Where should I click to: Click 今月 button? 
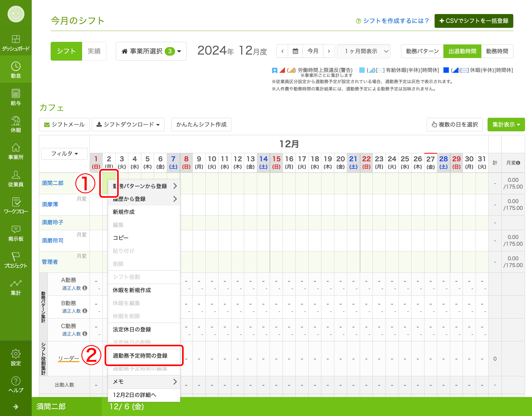(x=313, y=51)
